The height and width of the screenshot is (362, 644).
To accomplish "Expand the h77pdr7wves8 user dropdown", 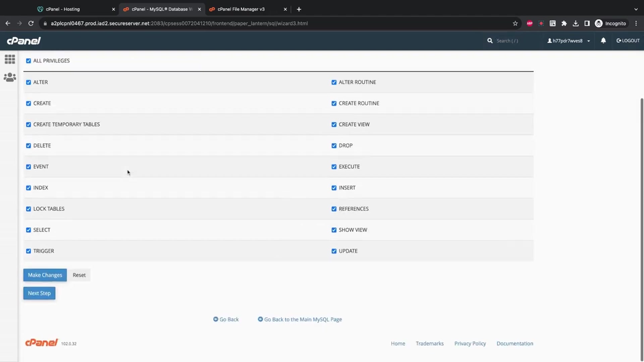I will [x=569, y=41].
